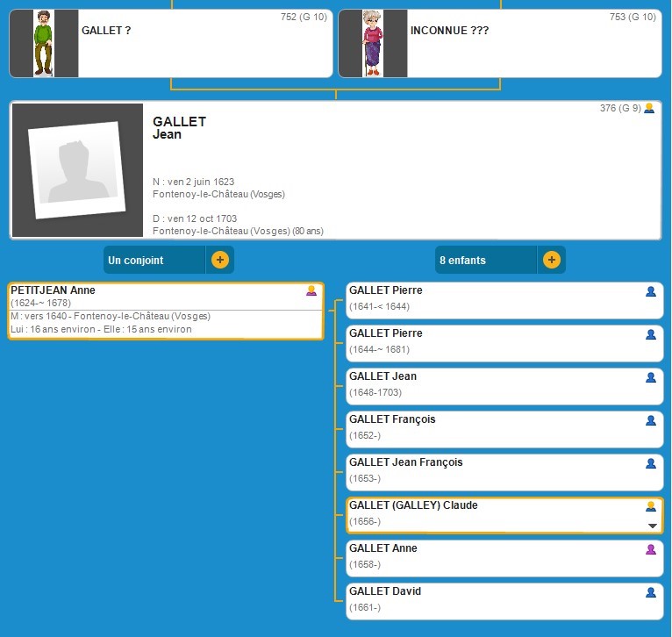The height and width of the screenshot is (637, 672).
Task: Click the orange person icon on GALLET (GALLEY) Claude
Action: [x=651, y=506]
